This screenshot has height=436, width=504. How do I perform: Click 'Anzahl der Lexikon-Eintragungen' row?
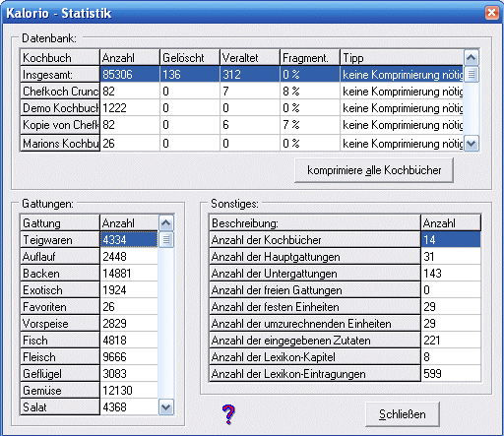point(346,374)
